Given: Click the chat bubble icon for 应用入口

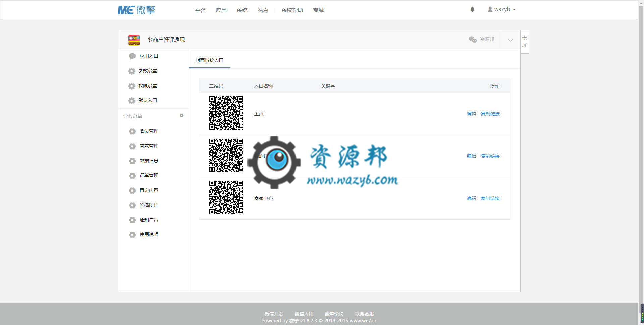Looking at the screenshot, I should tap(132, 56).
